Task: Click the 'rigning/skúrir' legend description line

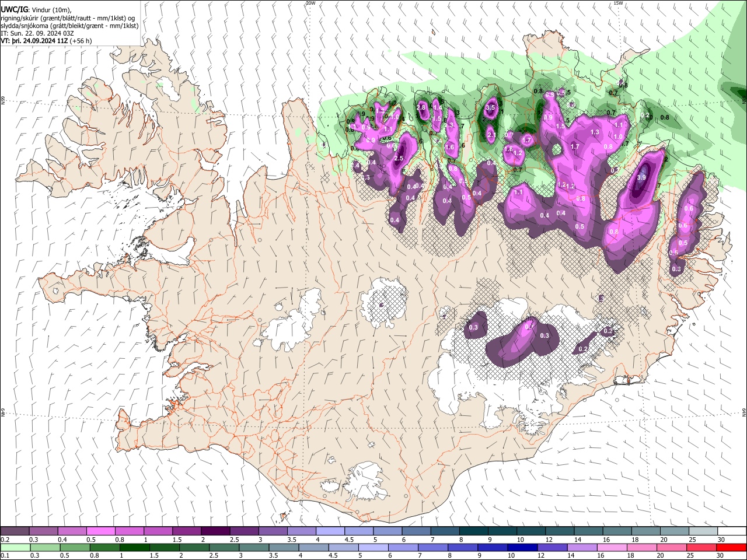Action: [68, 18]
